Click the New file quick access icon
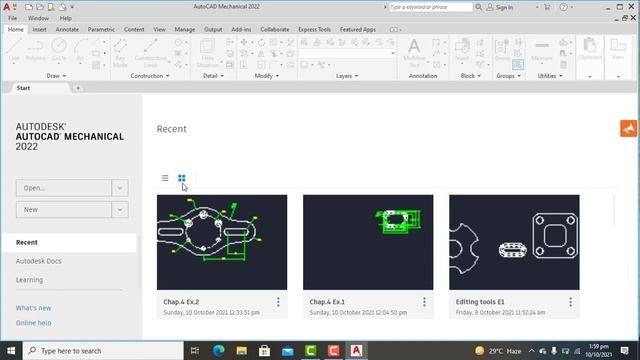Image resolution: width=640 pixels, height=360 pixels. (x=29, y=7)
